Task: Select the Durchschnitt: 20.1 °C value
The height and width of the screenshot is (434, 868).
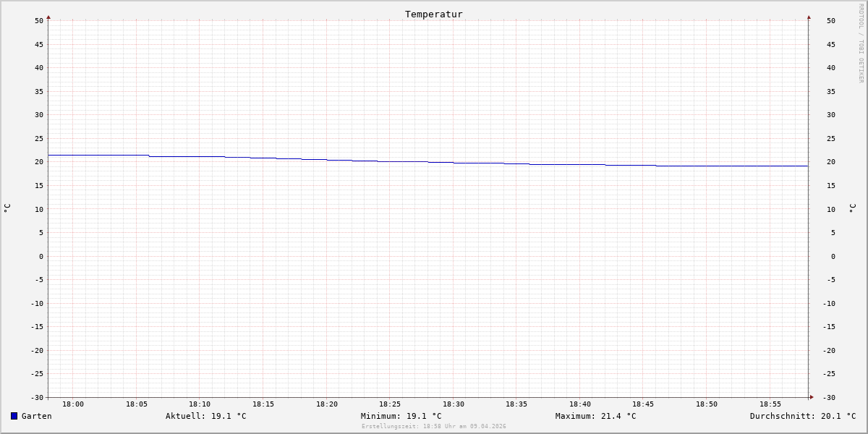Action: coord(803,416)
